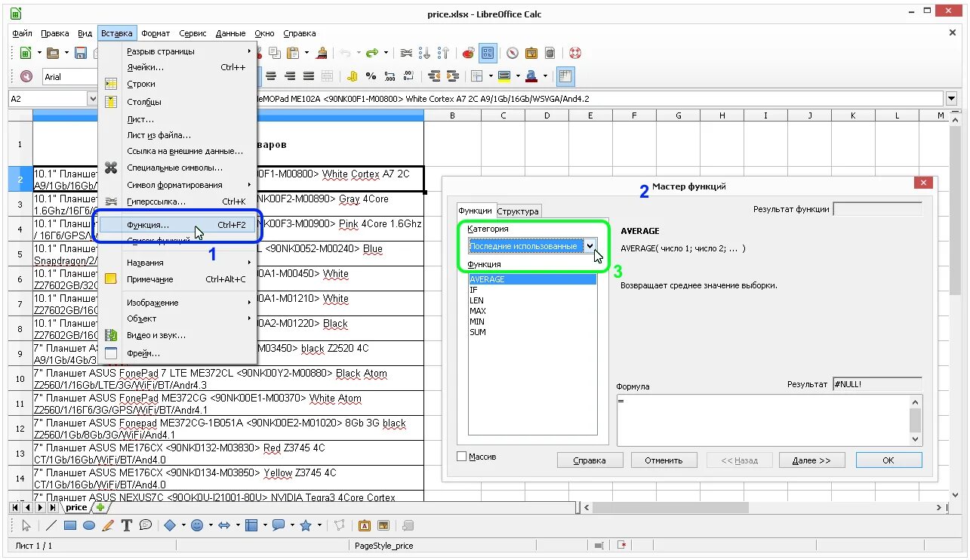Click the currency format coins icon
Screen dimensions: 970x560
coord(352,76)
